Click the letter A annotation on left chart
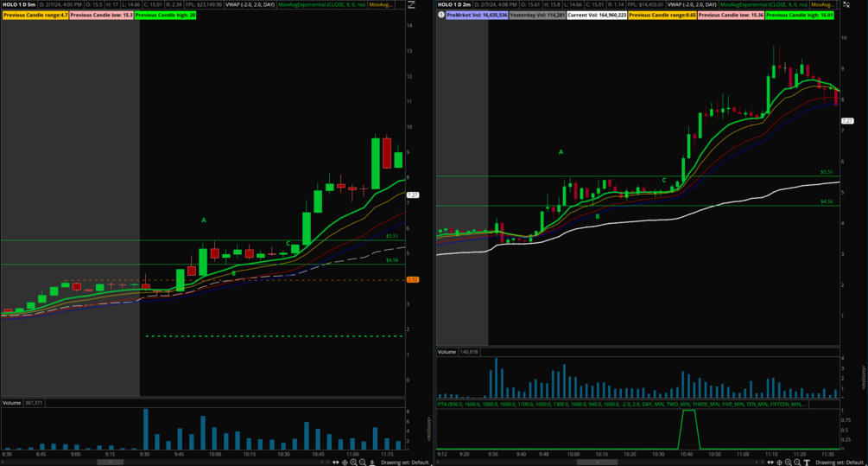This screenshot has height=466, width=868. tap(204, 220)
